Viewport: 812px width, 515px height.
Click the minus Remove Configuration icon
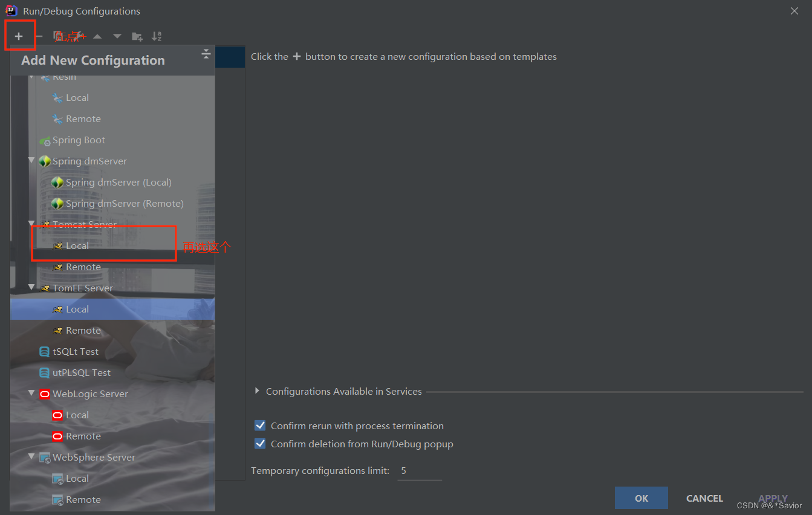(x=39, y=36)
